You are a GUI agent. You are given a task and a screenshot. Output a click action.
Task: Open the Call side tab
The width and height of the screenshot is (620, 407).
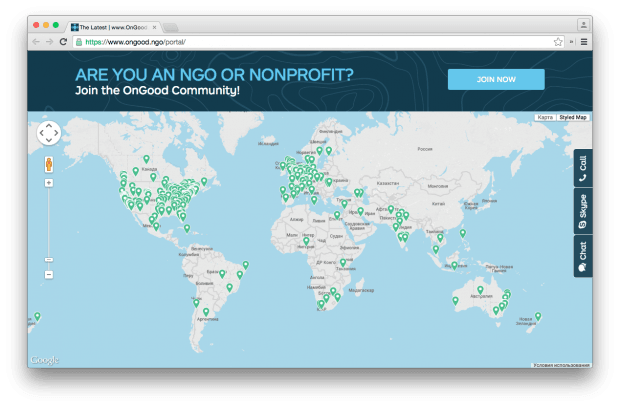click(x=582, y=167)
